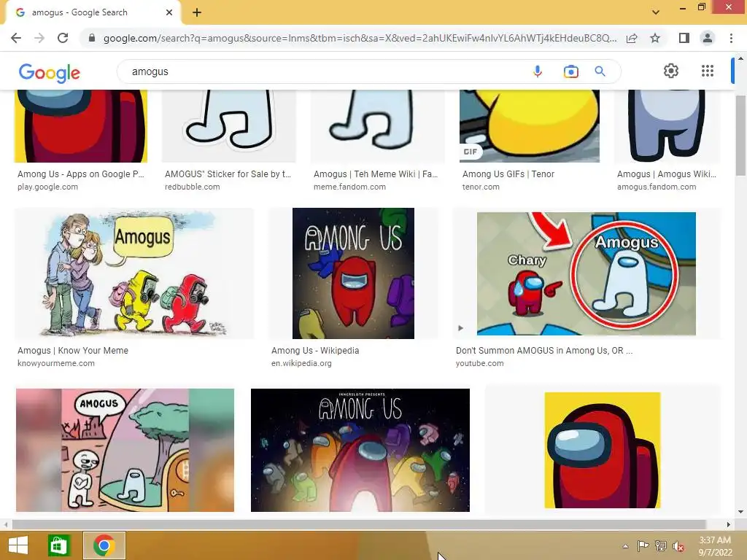Open "Amogus | Amogus Wiki..." result link
Viewport: 747px width, 560px height.
[x=667, y=174]
